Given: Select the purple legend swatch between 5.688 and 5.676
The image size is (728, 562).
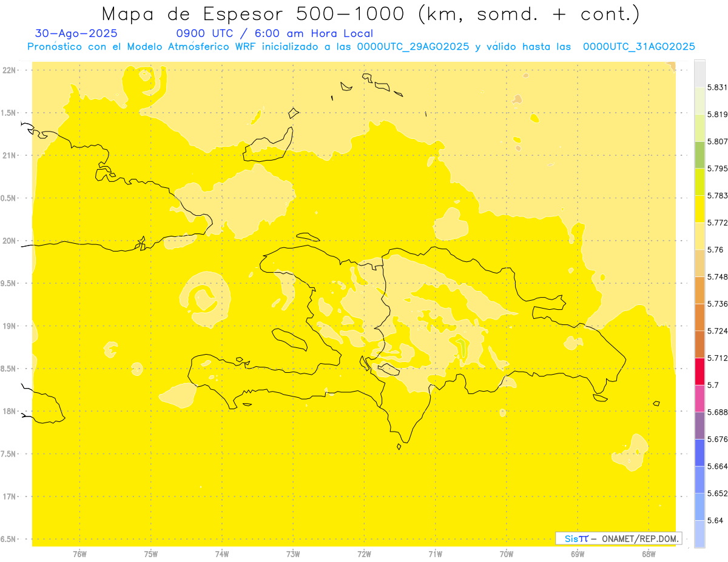Looking at the screenshot, I should (699, 426).
